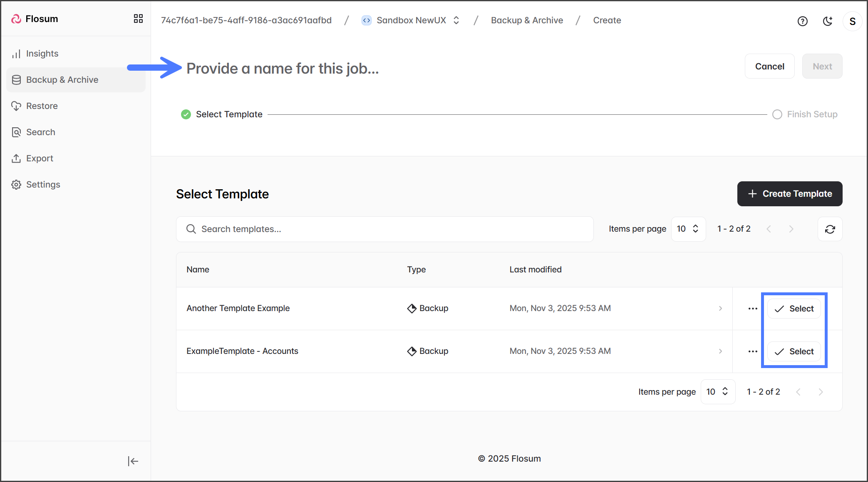Open more options for ExampleTemplate - Accounts
Screen dimensions: 868x482
[x=752, y=351]
